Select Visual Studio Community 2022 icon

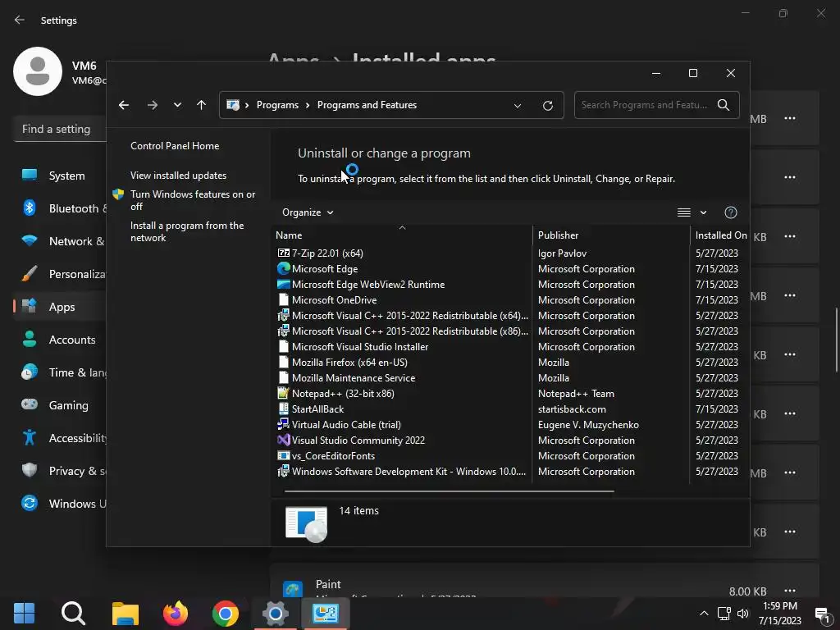pos(283,440)
